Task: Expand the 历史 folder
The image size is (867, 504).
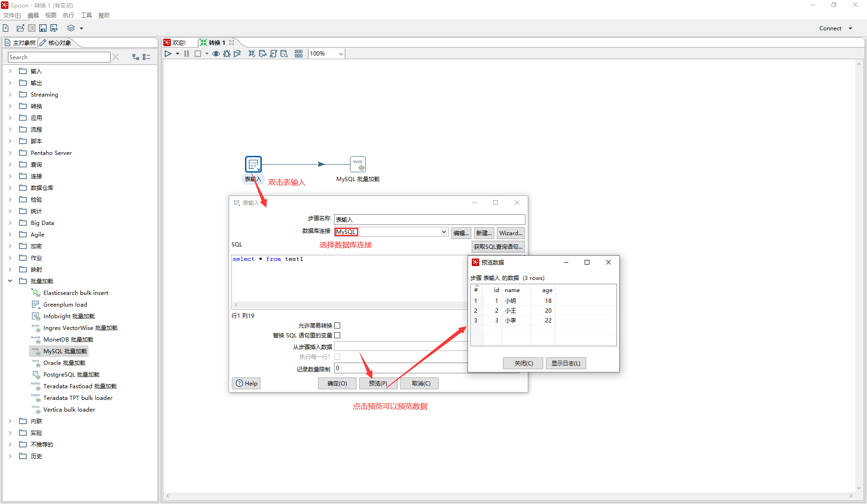Action: click(x=10, y=456)
